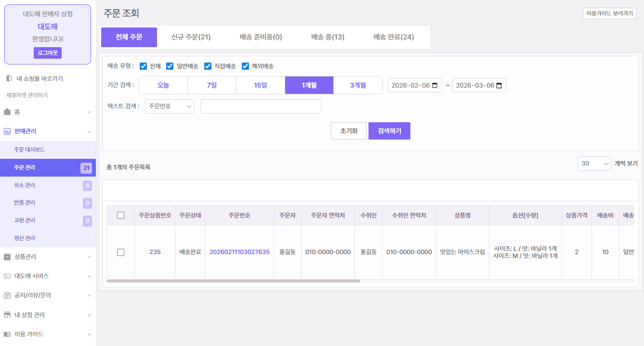The width and height of the screenshot is (644, 346).
Task: Open the 30 items per page dropdown
Action: (594, 164)
